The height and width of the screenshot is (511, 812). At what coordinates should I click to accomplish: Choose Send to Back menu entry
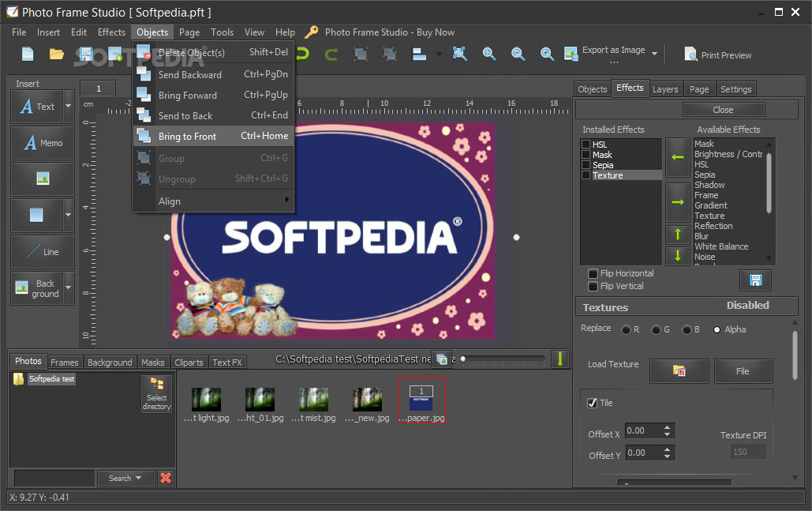213,115
